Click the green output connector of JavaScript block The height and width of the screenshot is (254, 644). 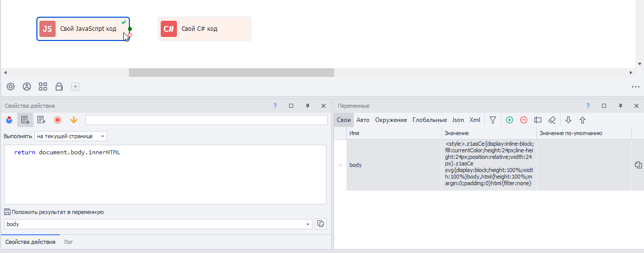pos(130,29)
